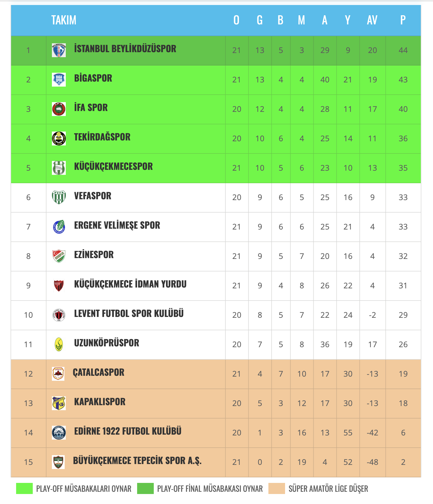Click the Edirne 1922 Futbol Kulübü badge
The width and height of the screenshot is (433, 504).
coord(59,433)
